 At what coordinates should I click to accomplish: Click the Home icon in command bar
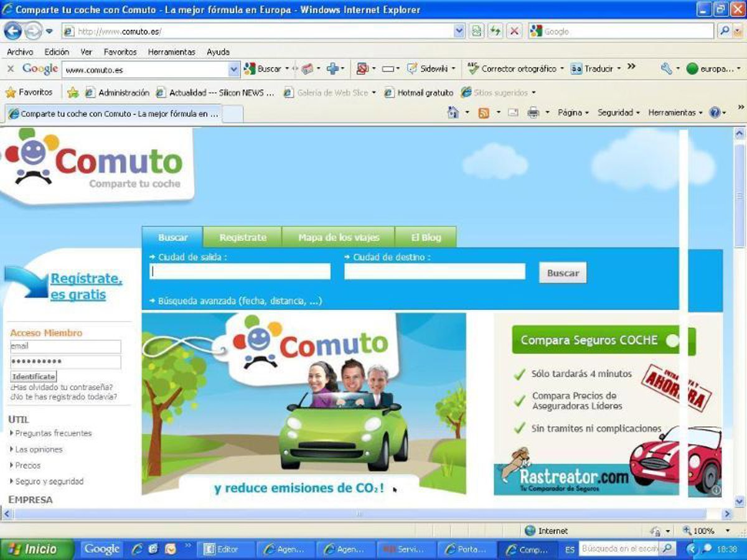(453, 113)
